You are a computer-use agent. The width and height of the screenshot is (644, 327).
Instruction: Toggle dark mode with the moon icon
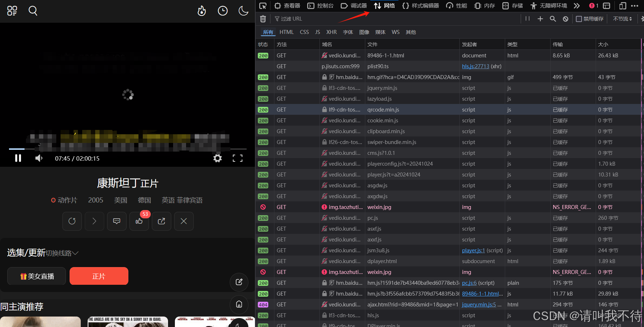pyautogui.click(x=243, y=11)
